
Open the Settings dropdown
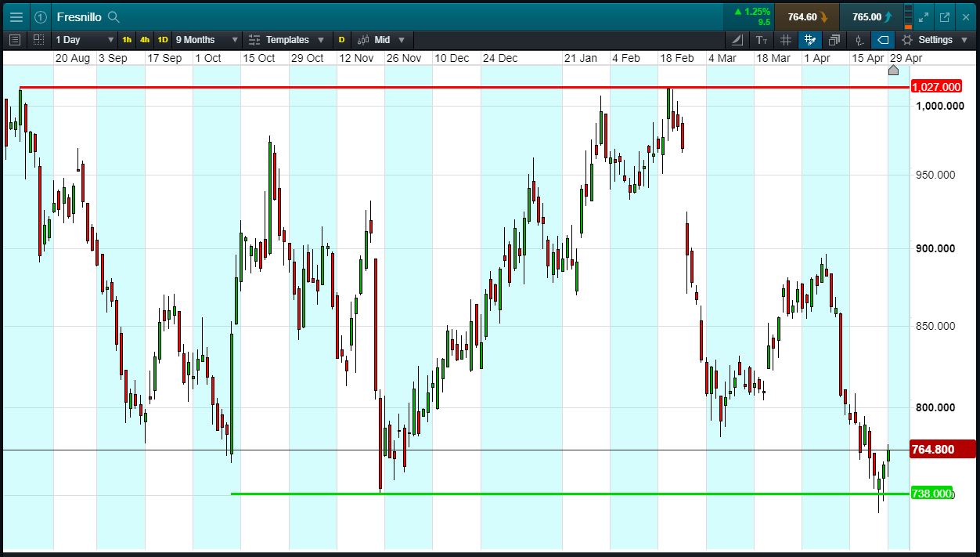pos(936,40)
